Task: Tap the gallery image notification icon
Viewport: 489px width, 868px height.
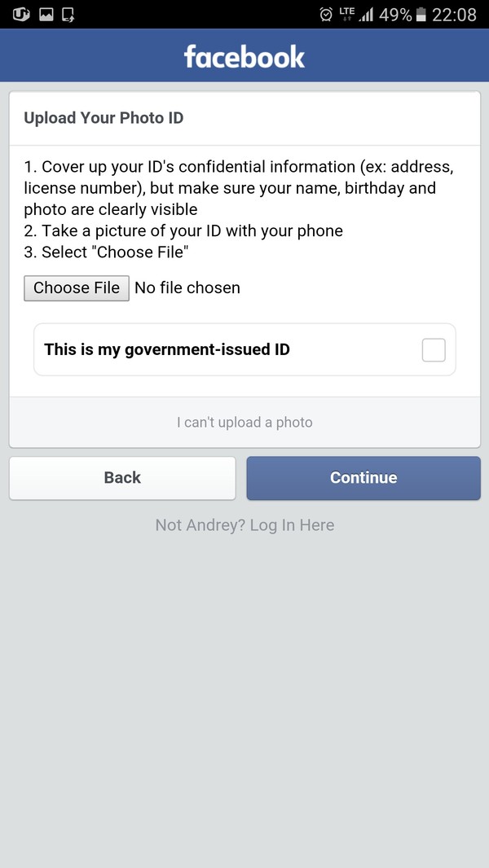Action: pos(46,14)
